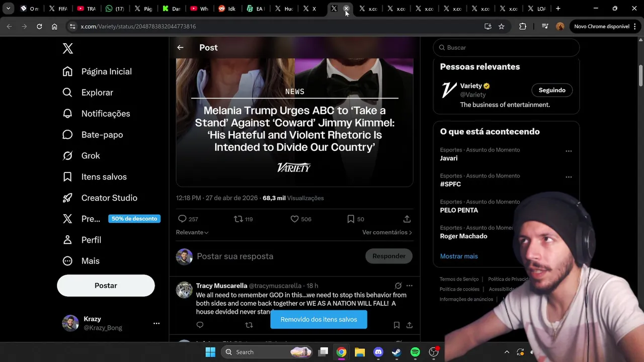Open Chrome extensions puzzle icon
Screen dimensions: 644x362
pyautogui.click(x=523, y=26)
